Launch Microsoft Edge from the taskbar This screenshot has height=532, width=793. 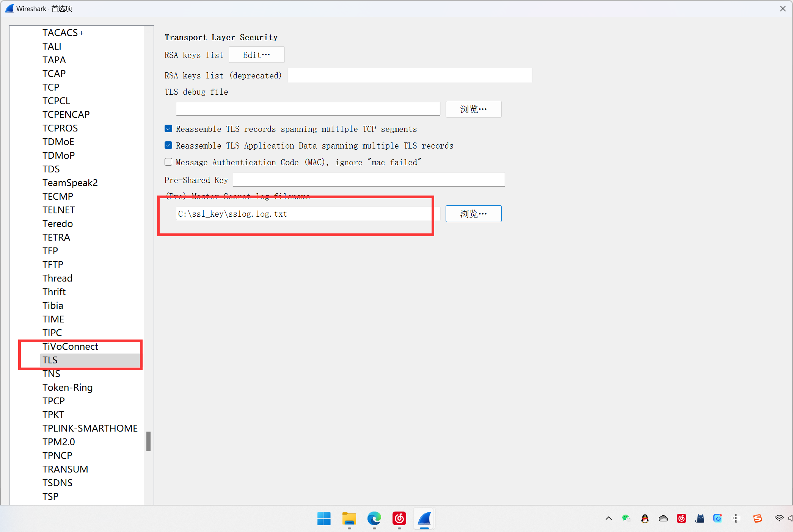[374, 519]
